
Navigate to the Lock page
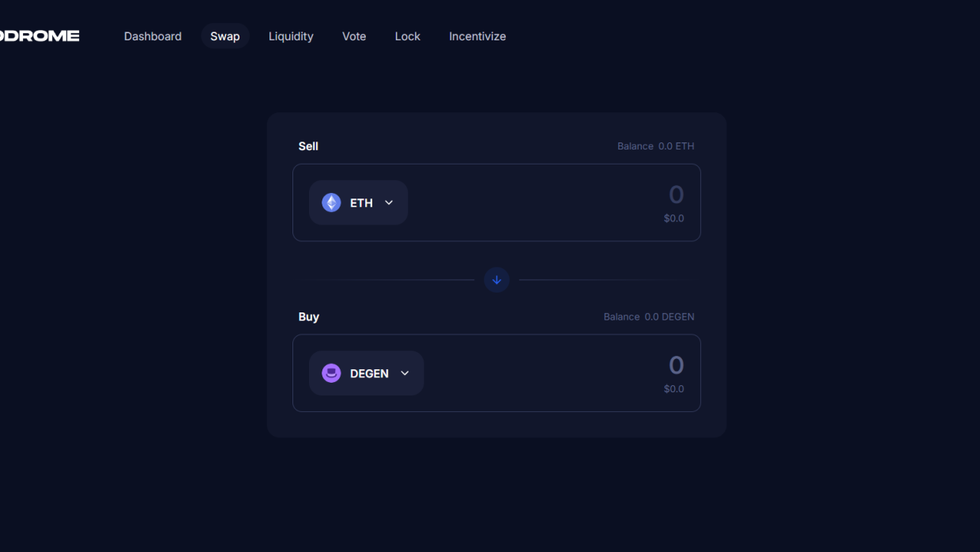(x=408, y=36)
